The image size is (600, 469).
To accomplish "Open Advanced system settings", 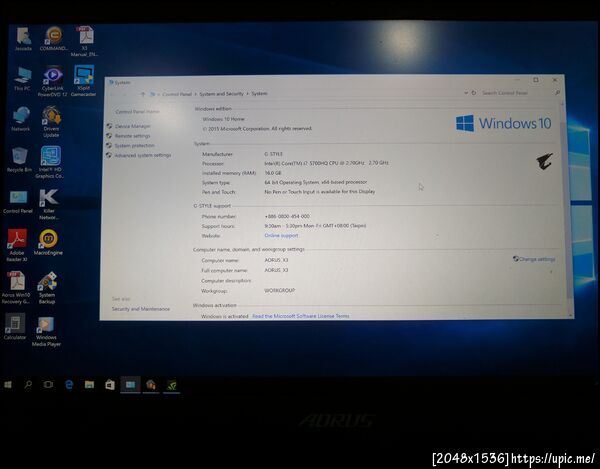I will [x=143, y=155].
